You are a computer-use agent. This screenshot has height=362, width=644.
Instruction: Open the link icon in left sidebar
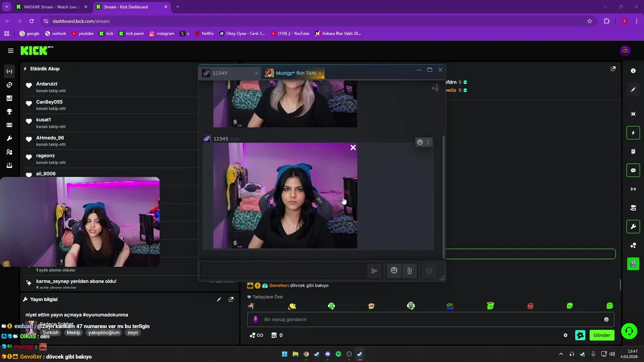click(9, 85)
